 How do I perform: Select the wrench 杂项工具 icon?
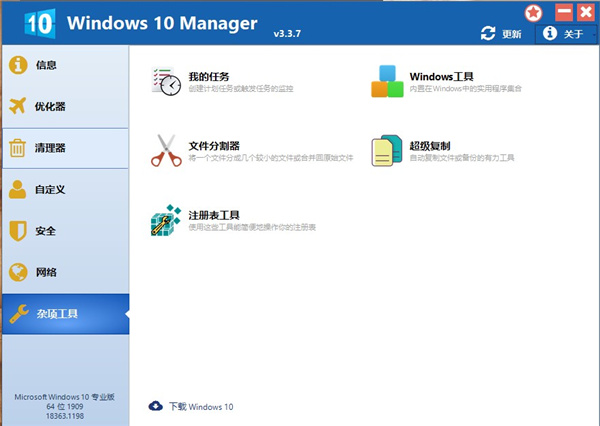[19, 314]
